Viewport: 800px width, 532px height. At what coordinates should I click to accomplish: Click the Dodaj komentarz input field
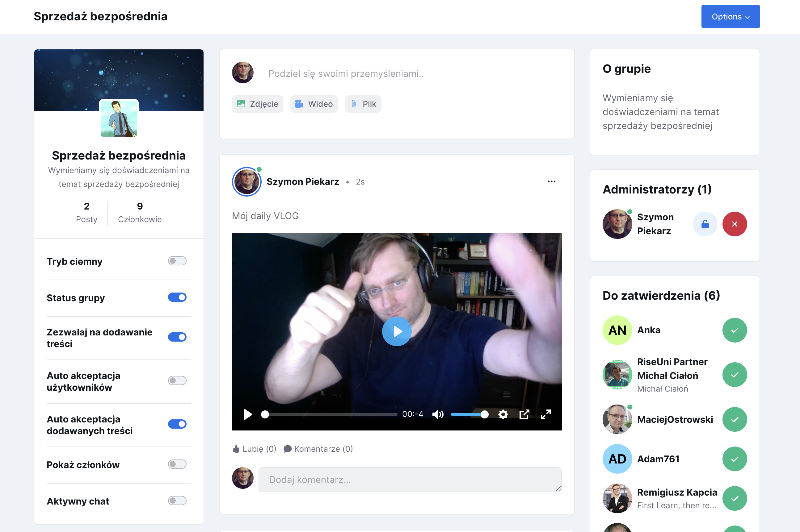click(410, 480)
